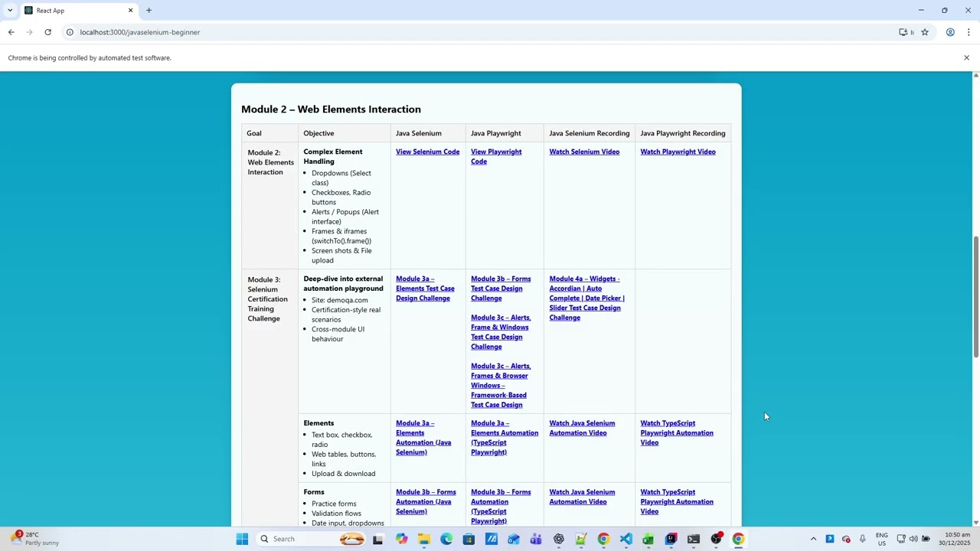Open Task View on the taskbar
The width and height of the screenshot is (980, 551).
pos(377,539)
